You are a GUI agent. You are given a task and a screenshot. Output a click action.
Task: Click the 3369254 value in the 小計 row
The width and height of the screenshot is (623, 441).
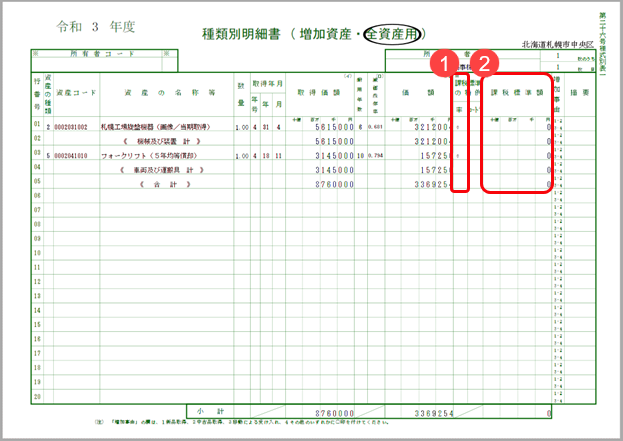pyautogui.click(x=434, y=414)
